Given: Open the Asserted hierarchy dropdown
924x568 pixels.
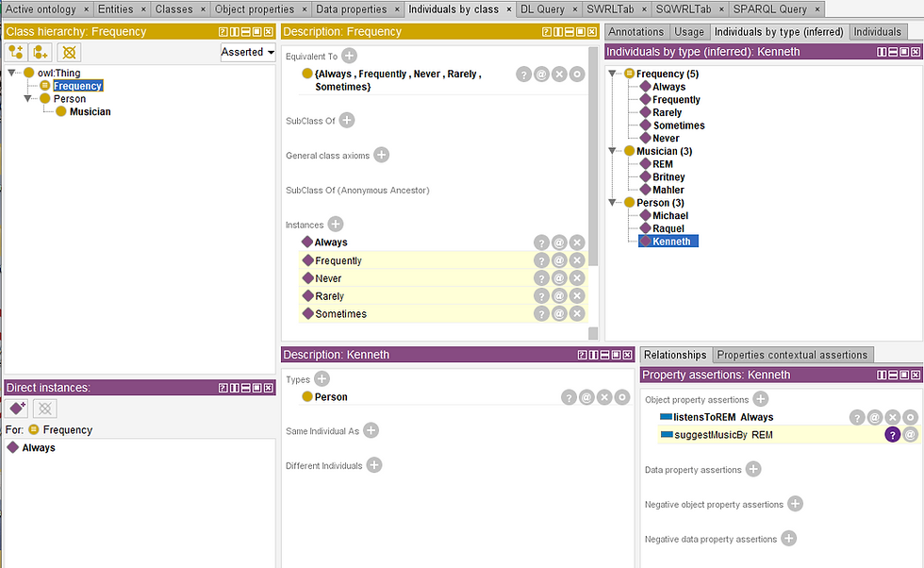Looking at the screenshot, I should [x=248, y=53].
